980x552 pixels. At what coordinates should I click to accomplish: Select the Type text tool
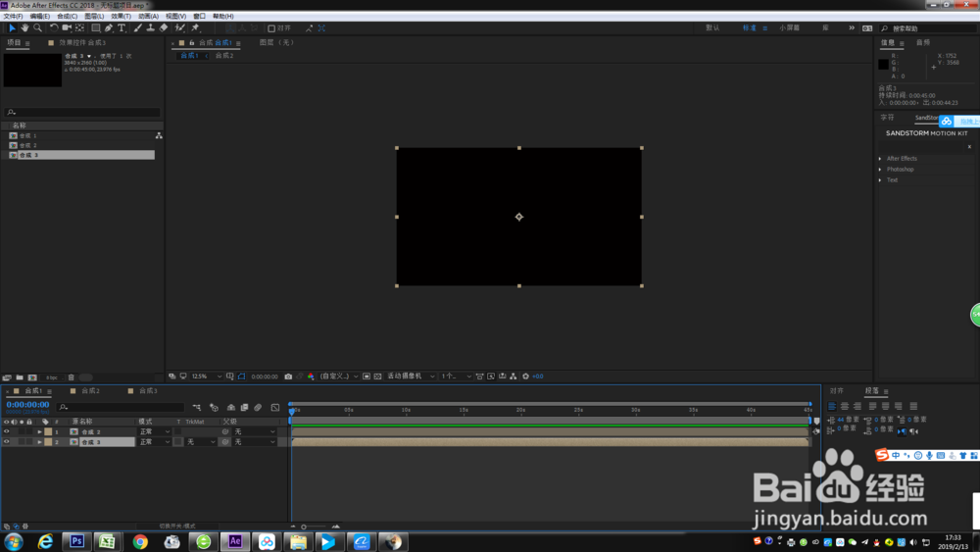pyautogui.click(x=122, y=28)
